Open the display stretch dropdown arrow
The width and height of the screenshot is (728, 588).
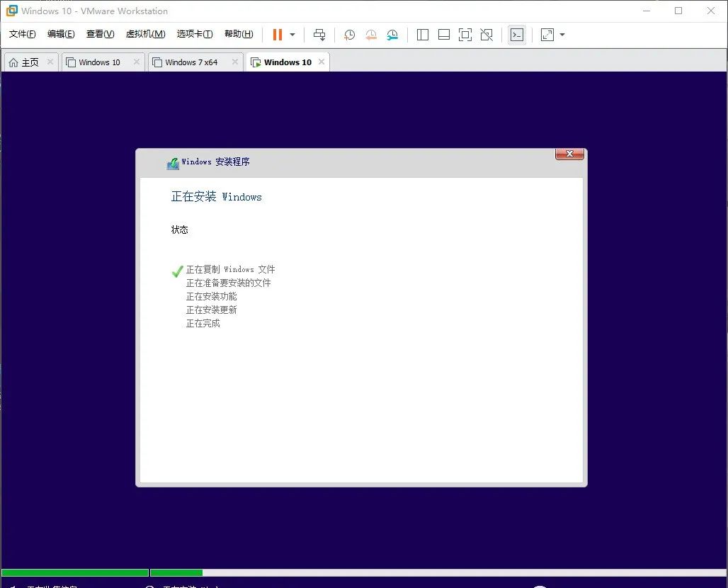(x=562, y=34)
